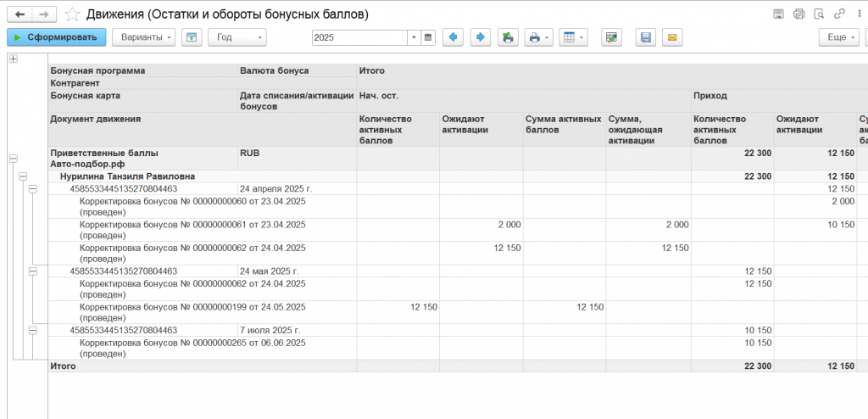Click the Сформировать button

pos(57,37)
